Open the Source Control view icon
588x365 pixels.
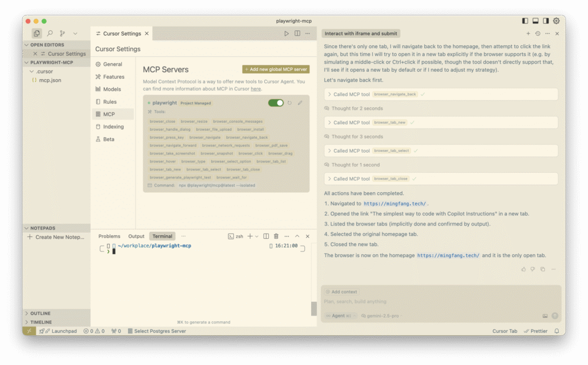coord(63,34)
